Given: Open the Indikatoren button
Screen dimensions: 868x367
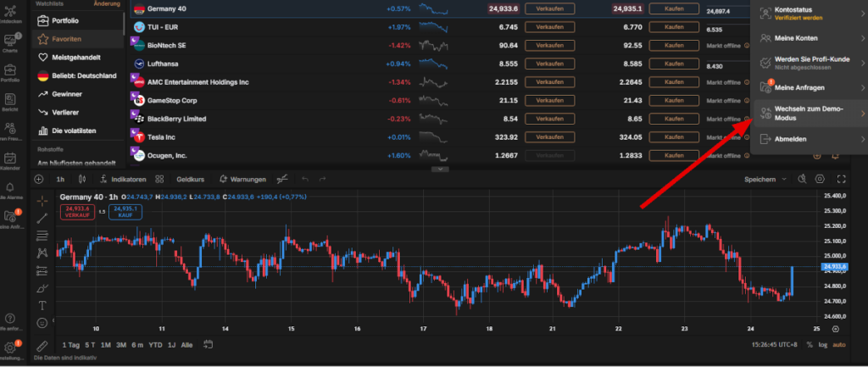Looking at the screenshot, I should coord(123,179).
